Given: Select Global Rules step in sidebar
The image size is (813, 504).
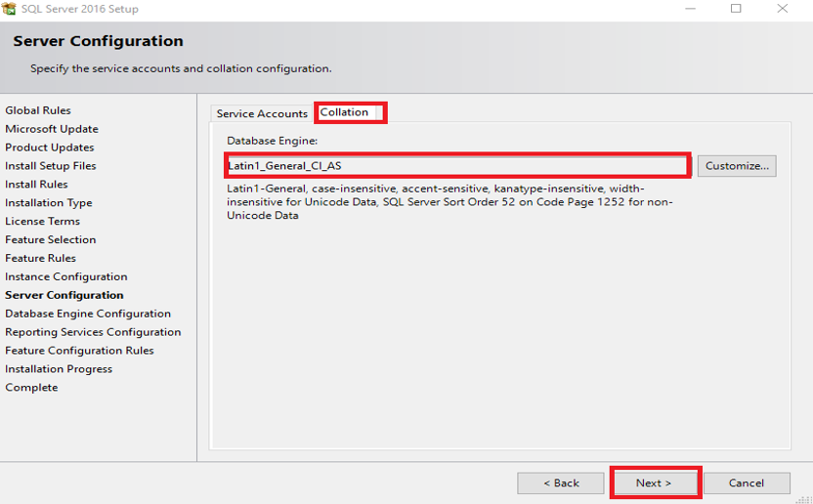Looking at the screenshot, I should point(38,110).
